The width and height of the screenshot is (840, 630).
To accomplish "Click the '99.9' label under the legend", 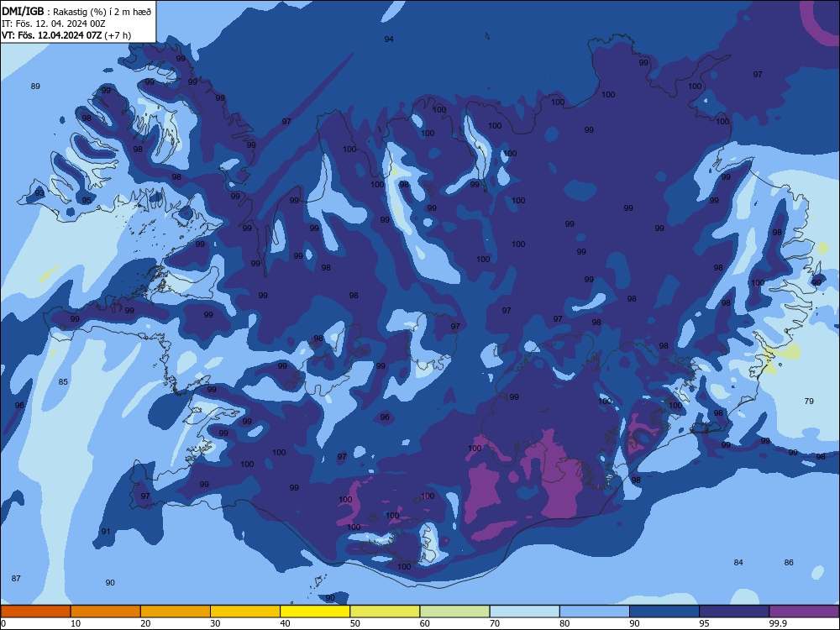I will [x=777, y=623].
